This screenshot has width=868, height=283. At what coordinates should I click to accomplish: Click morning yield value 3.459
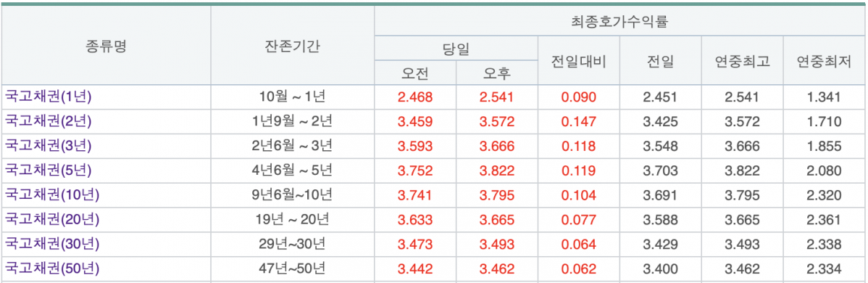(x=415, y=122)
